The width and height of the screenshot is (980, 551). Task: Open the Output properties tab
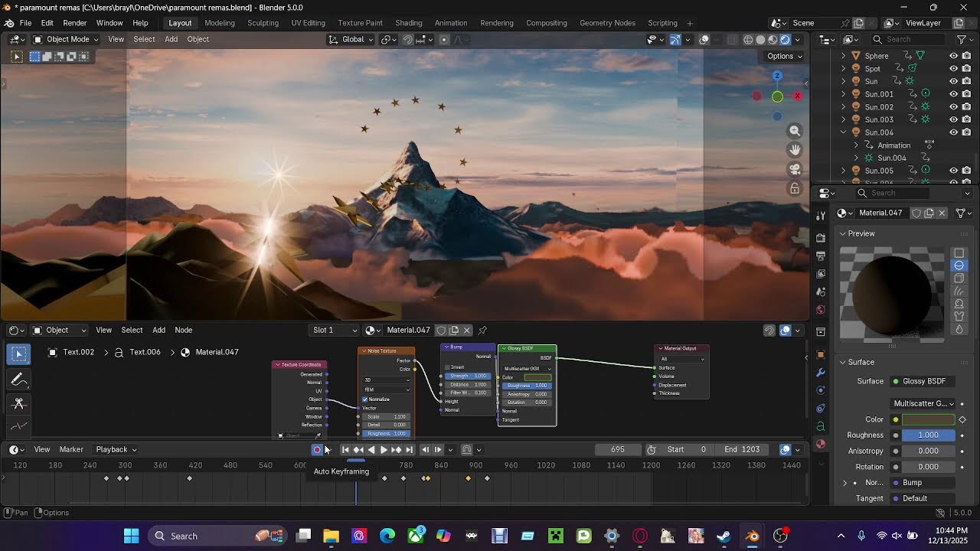(x=821, y=256)
